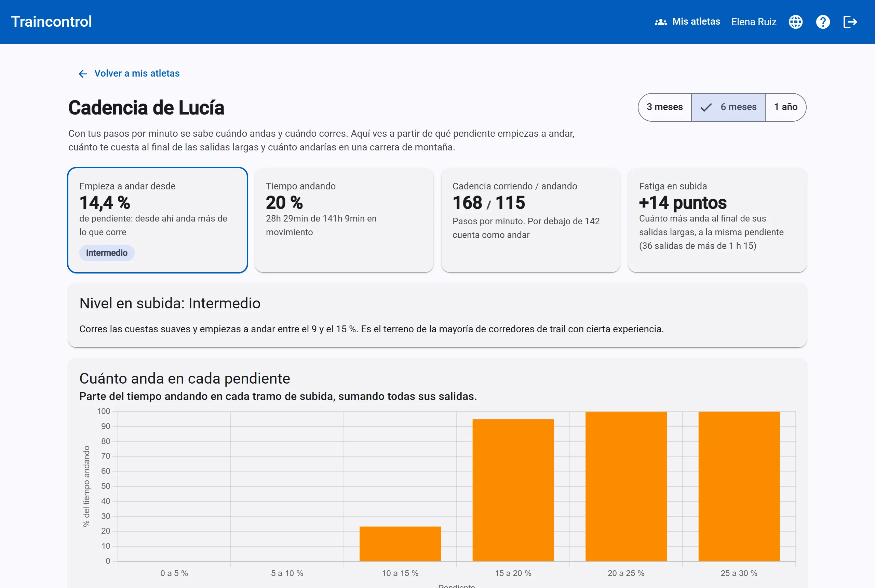Open the Elena Ruiz profile name
The width and height of the screenshot is (875, 588).
754,22
